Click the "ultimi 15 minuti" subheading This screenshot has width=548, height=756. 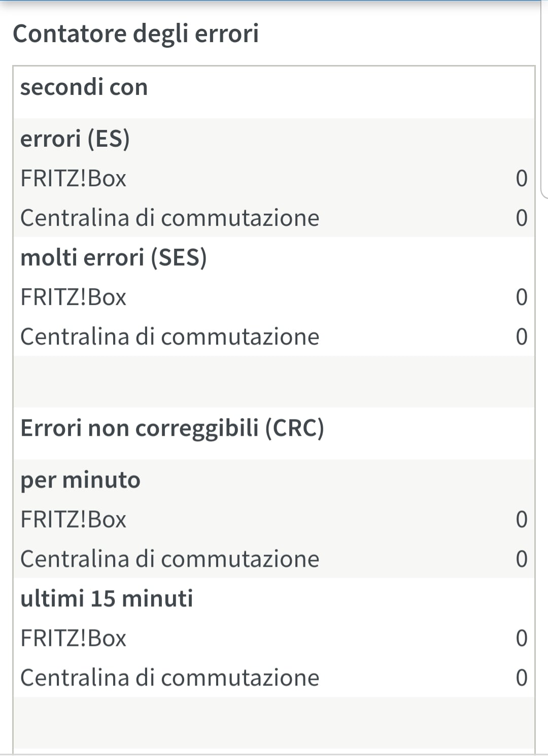(107, 599)
